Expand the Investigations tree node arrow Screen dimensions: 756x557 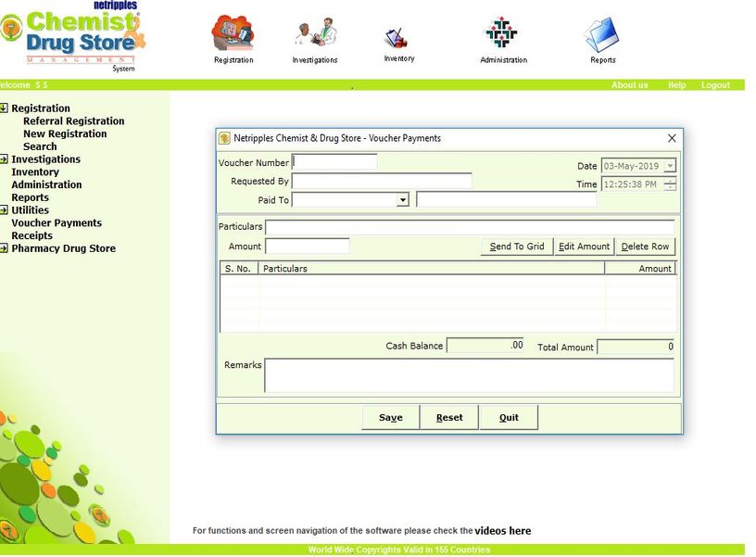4,159
